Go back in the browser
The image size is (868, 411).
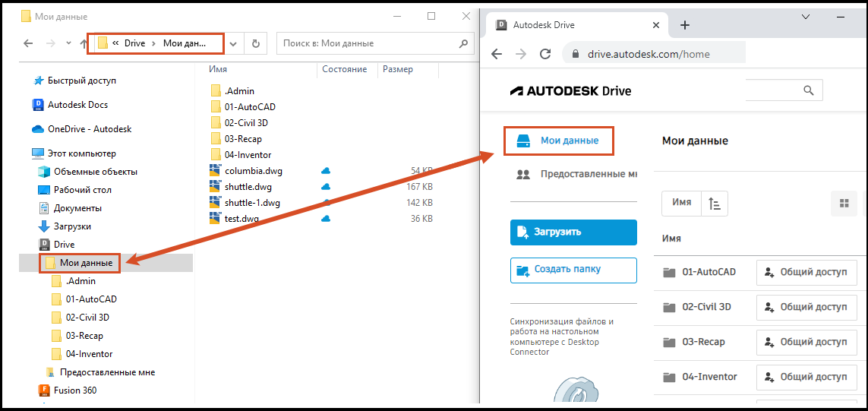click(x=497, y=54)
